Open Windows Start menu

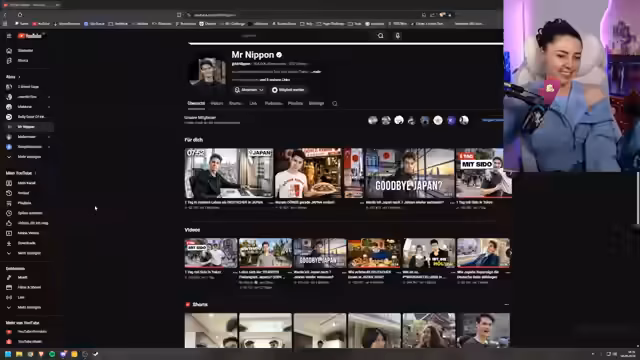(8, 354)
